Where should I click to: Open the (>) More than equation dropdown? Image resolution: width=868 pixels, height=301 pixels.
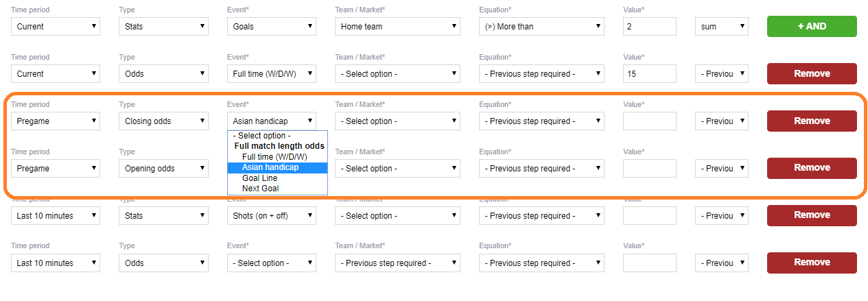click(x=542, y=27)
